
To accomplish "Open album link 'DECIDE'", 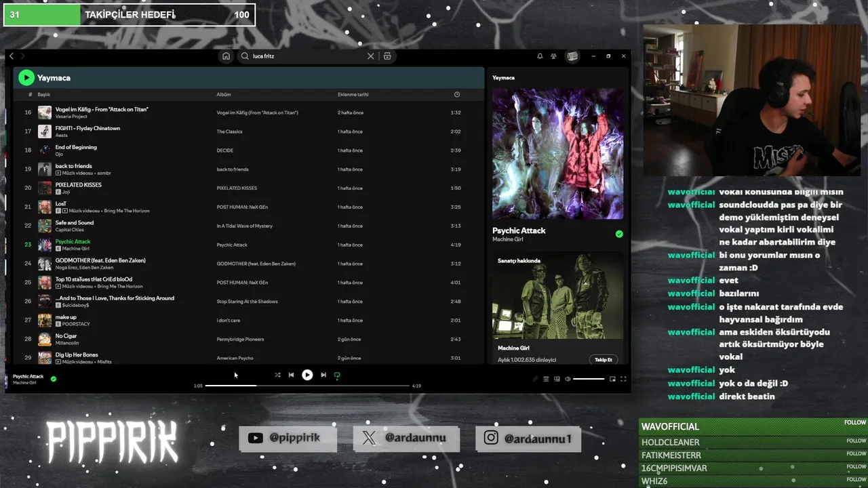I will tap(224, 150).
